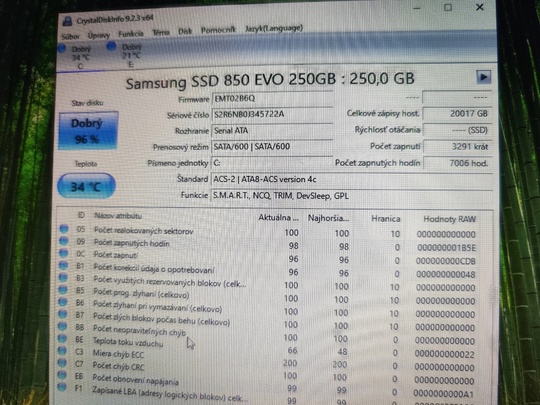
Task: Open the Funkcia menu
Action: click(131, 34)
